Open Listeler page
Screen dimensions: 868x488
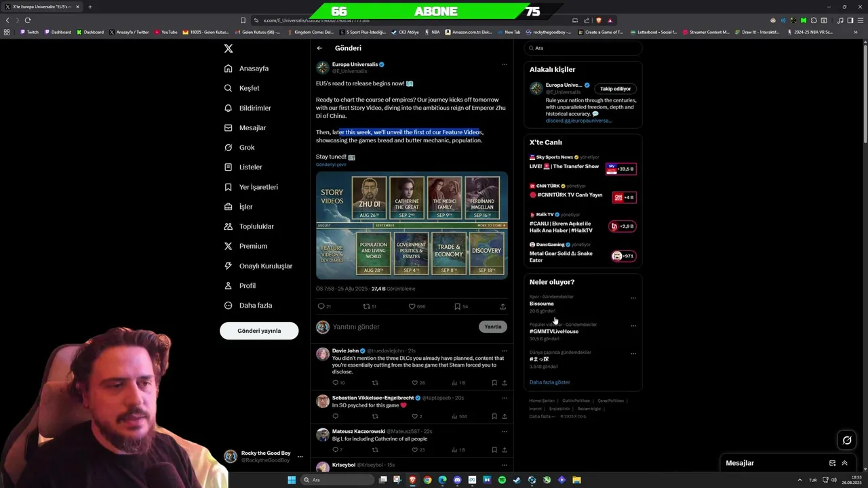click(x=243, y=167)
